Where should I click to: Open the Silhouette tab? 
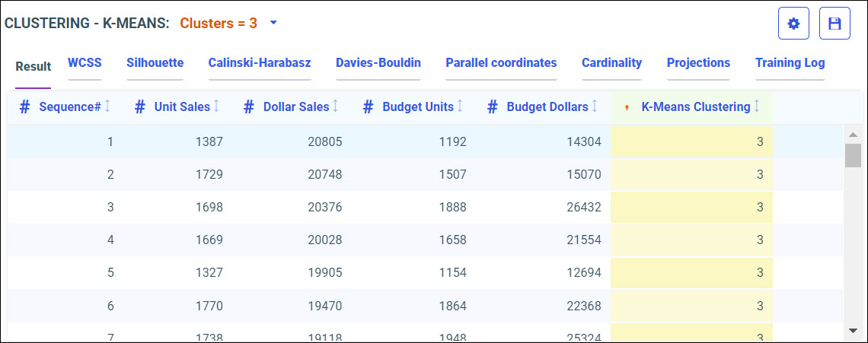click(155, 63)
